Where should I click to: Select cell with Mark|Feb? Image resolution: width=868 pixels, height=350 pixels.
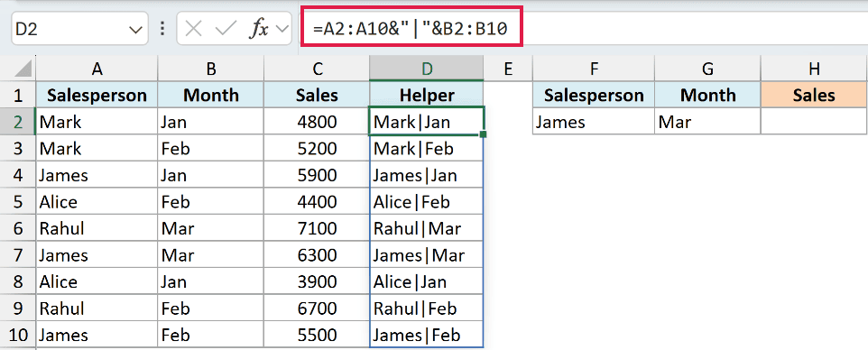pos(427,148)
